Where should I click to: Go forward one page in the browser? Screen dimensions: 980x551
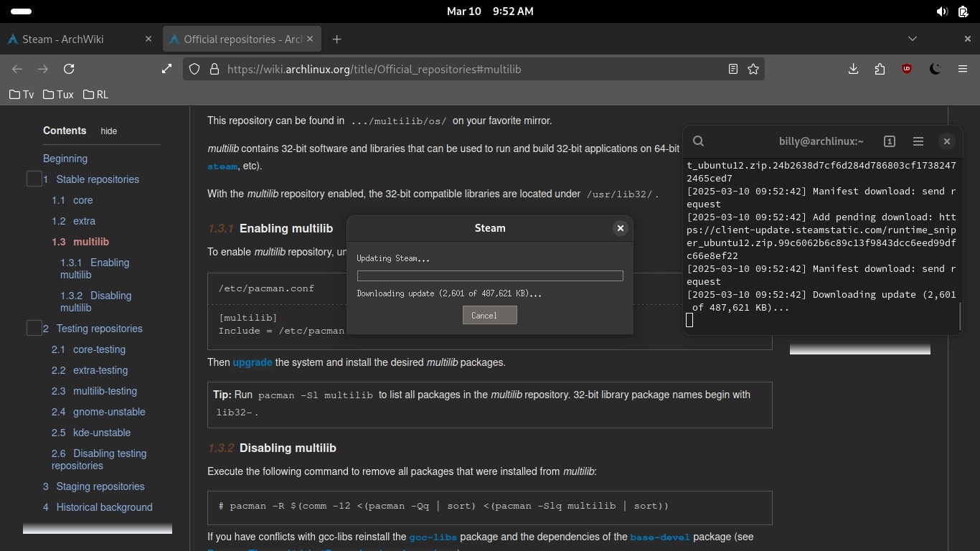pos(43,69)
